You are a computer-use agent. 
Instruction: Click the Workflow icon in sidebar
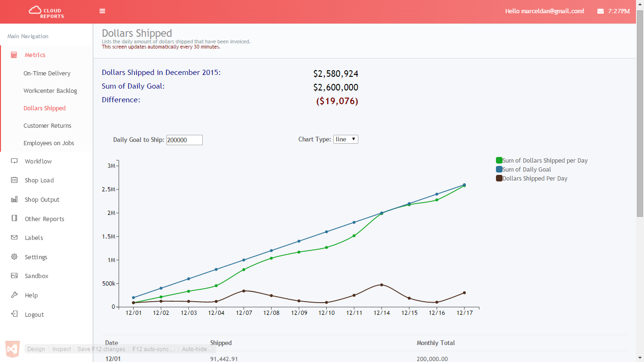pyautogui.click(x=14, y=161)
